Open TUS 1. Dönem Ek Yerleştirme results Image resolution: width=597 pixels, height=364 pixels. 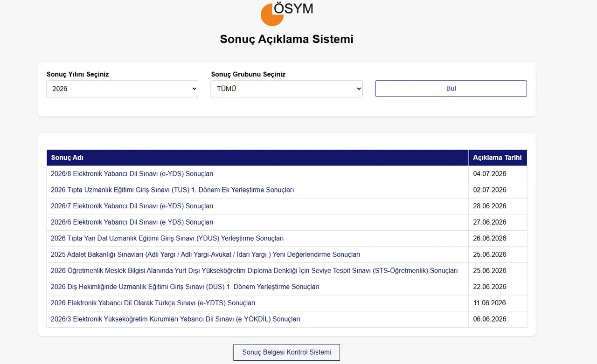(x=172, y=190)
